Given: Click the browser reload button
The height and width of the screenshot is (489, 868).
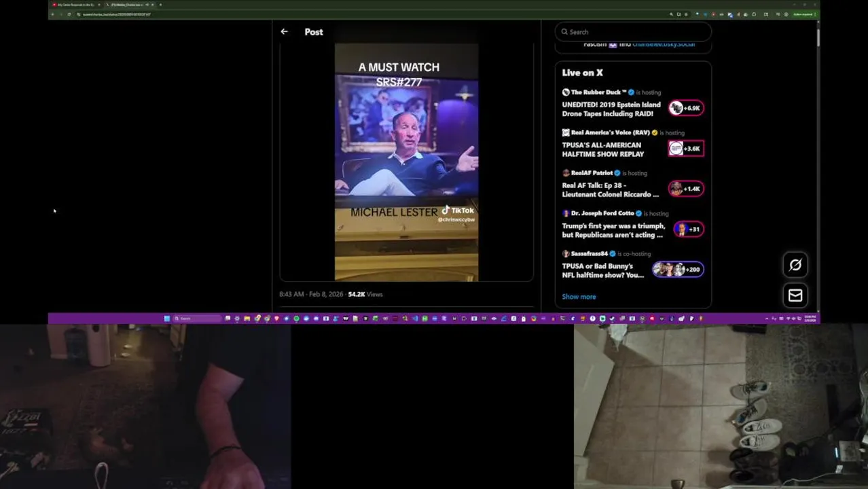Looking at the screenshot, I should tap(69, 14).
